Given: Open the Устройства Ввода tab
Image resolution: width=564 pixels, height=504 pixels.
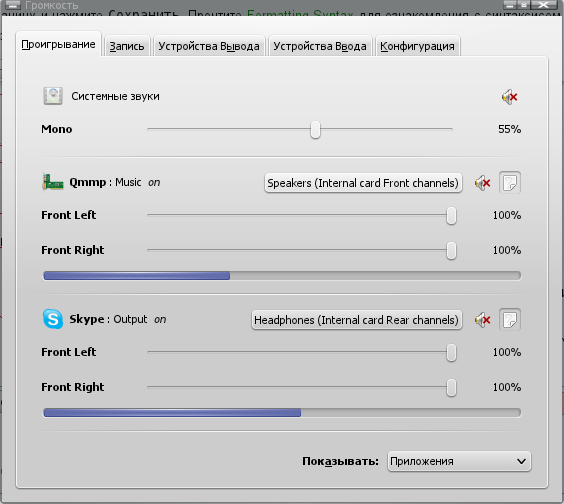Looking at the screenshot, I should point(320,46).
